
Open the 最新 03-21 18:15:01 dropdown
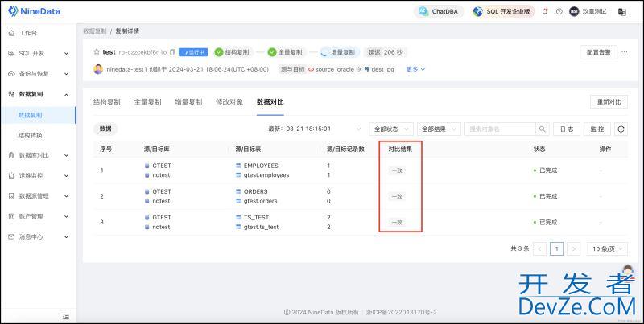pos(315,129)
